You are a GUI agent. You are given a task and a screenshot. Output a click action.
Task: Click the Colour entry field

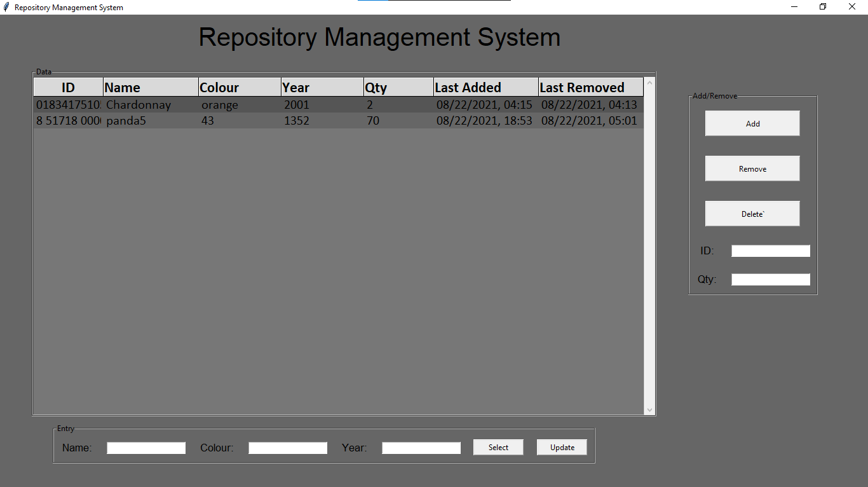pos(287,448)
